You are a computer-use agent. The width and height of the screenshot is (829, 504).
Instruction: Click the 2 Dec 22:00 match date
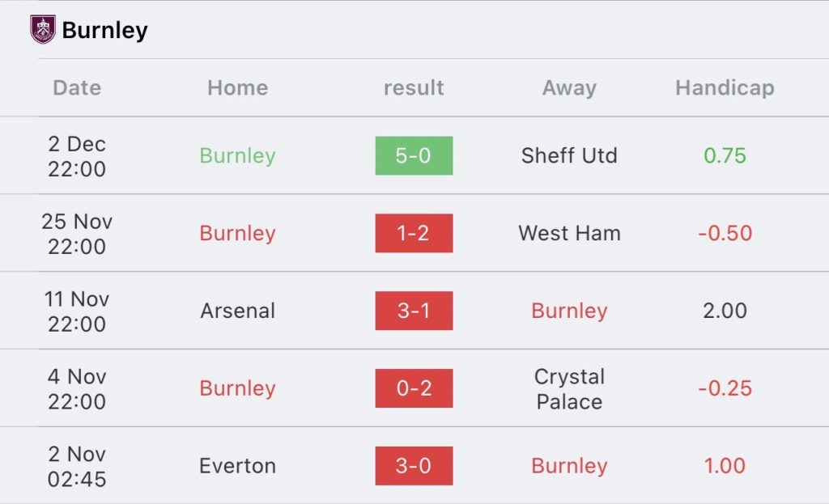click(x=77, y=156)
